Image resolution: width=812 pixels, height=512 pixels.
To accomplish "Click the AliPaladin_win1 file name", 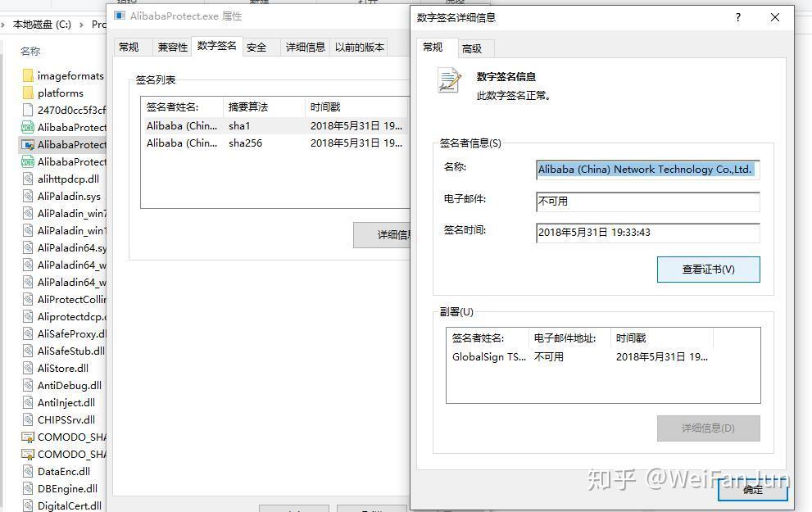I will click(72, 230).
